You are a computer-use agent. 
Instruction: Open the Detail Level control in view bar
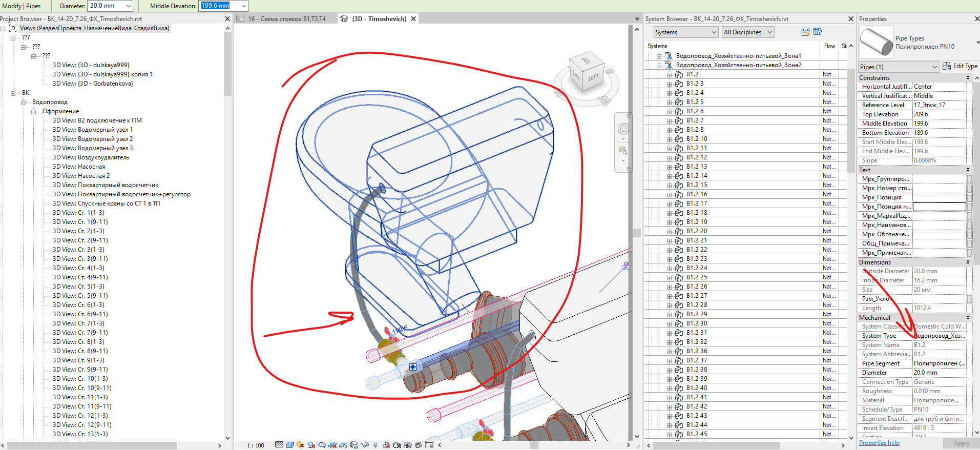point(279,445)
